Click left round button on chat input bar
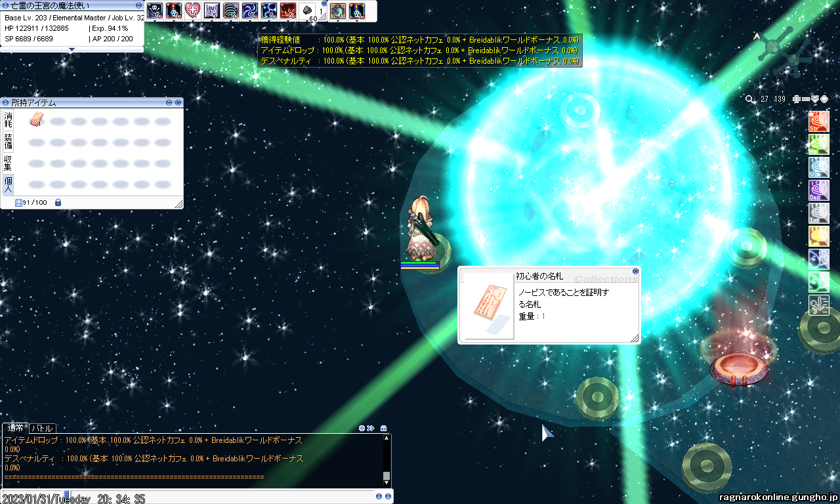Screen dimensions: 840x504 379,497
